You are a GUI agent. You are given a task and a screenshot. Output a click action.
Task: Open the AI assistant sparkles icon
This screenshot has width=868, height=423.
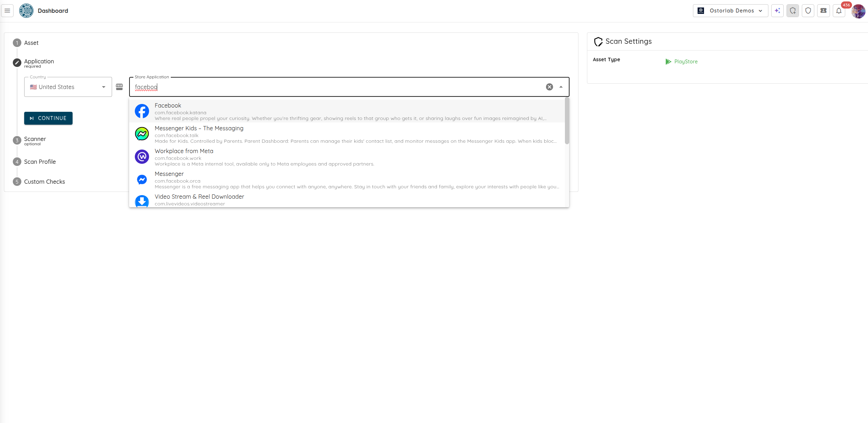[x=778, y=11]
